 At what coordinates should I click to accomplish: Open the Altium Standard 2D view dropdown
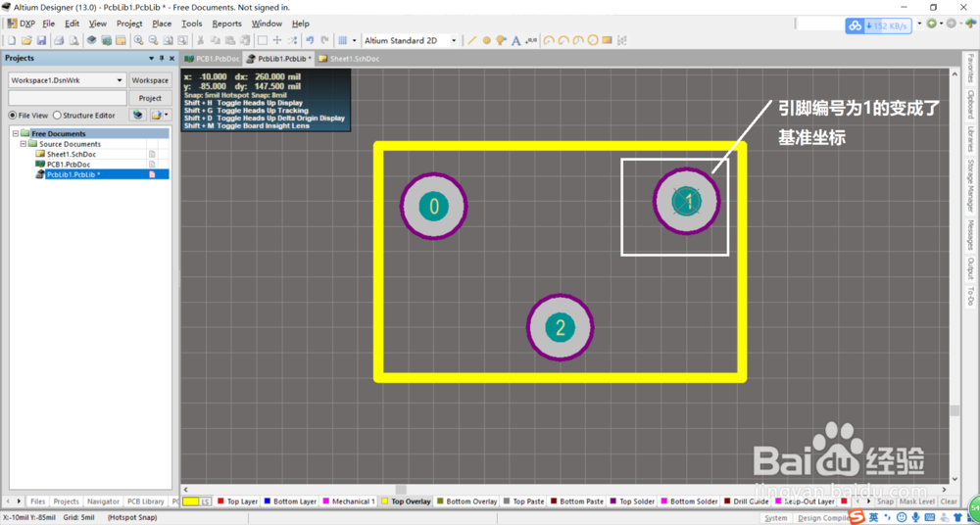click(454, 40)
